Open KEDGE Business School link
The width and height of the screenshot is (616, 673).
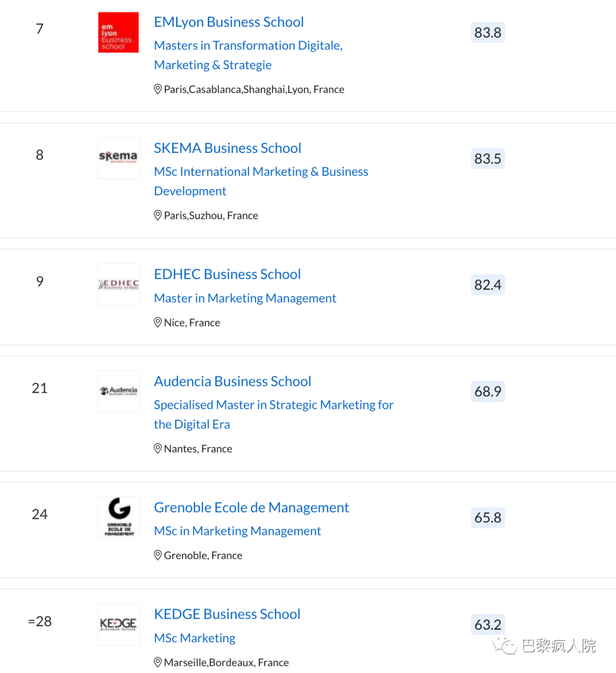click(x=227, y=614)
